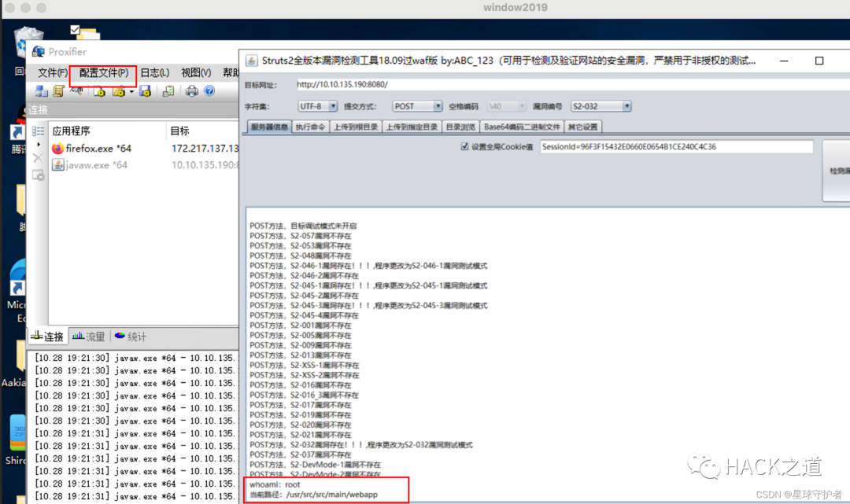850x504 pixels.
Task: Click the S2-045-1漏洞存在 result line
Action: (368, 286)
